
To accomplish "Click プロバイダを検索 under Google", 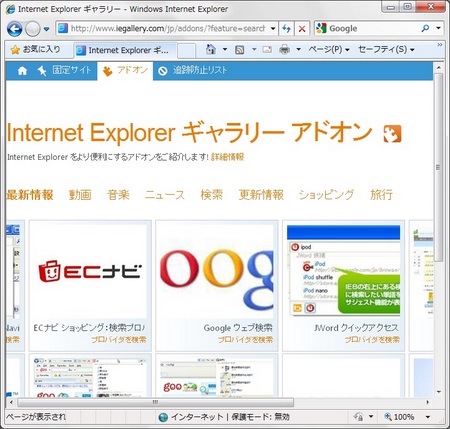I will tap(245, 340).
